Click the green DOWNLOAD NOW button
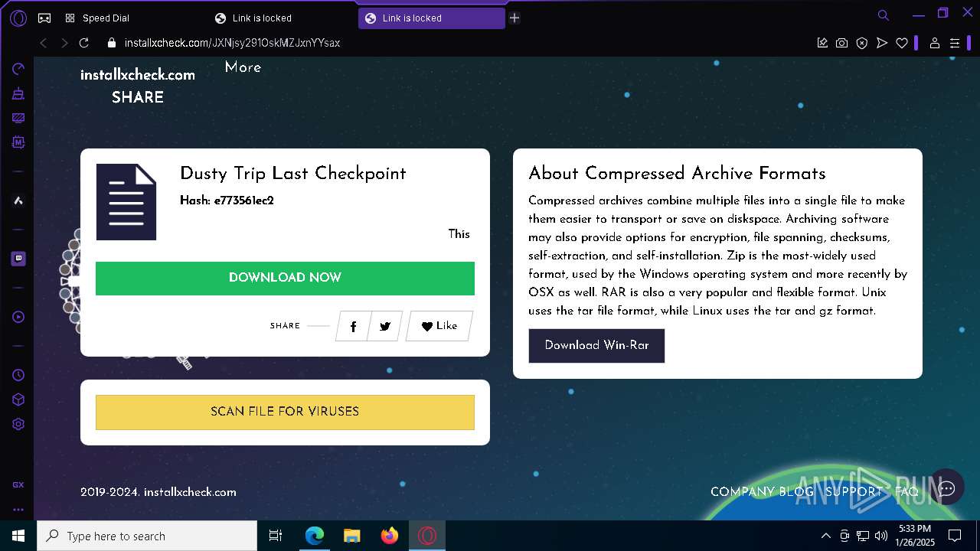Screen dimensions: 980x551 pyautogui.click(x=285, y=278)
